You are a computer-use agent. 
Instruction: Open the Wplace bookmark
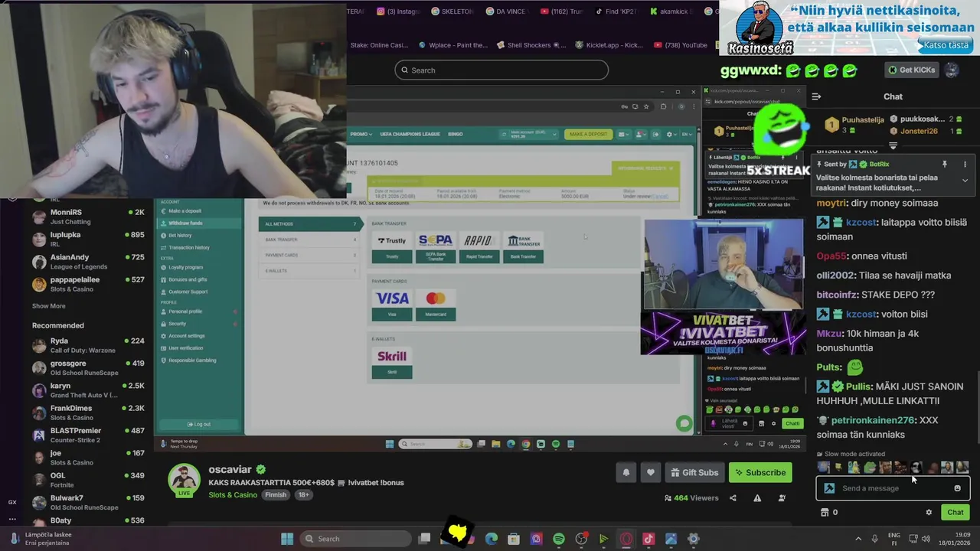(452, 45)
